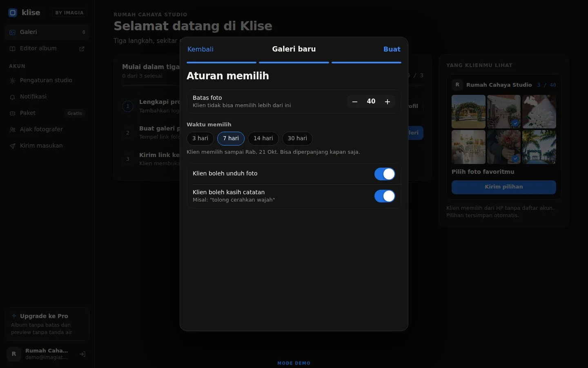588x368 pixels.
Task: Select the 3 hari duration option
Action: coord(200,139)
